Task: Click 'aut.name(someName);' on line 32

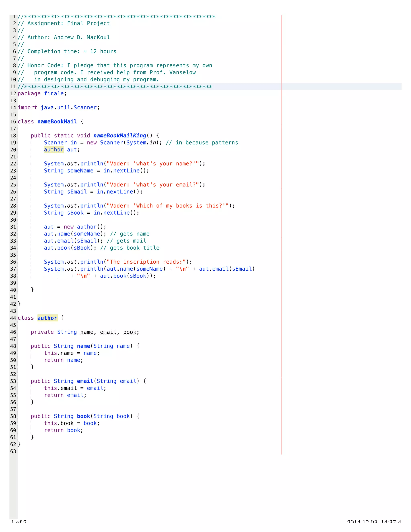Action: pyautogui.click(x=75, y=234)
